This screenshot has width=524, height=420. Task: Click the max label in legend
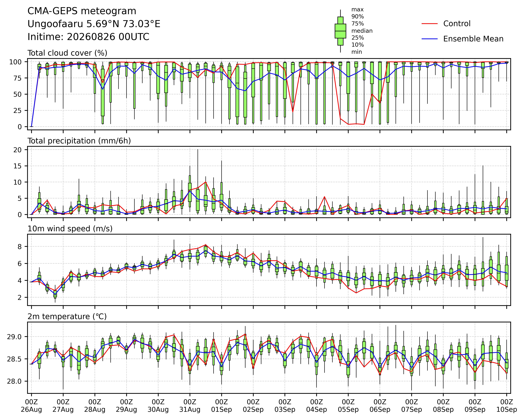click(x=358, y=10)
